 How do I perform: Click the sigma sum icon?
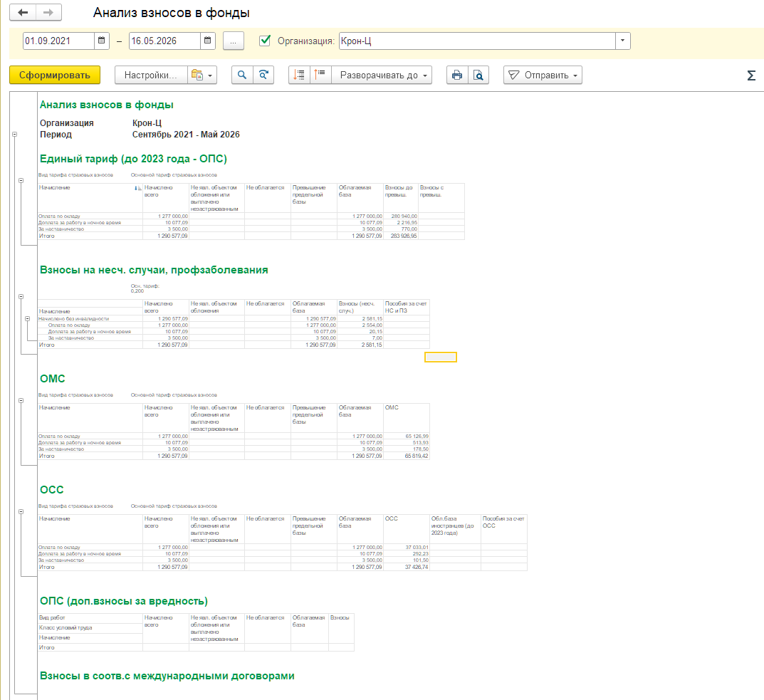tap(751, 75)
